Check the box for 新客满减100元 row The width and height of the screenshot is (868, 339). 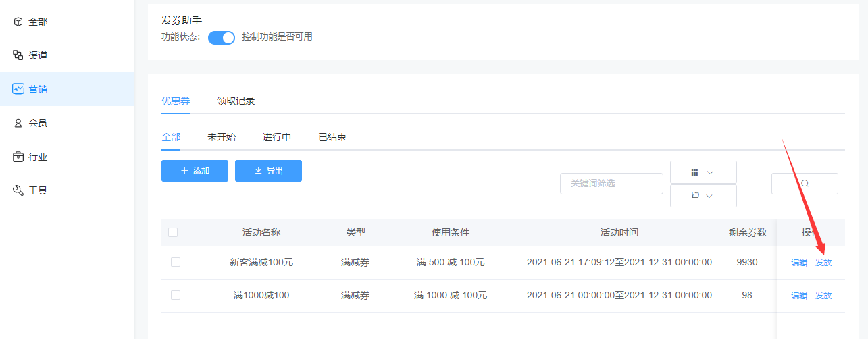176,262
